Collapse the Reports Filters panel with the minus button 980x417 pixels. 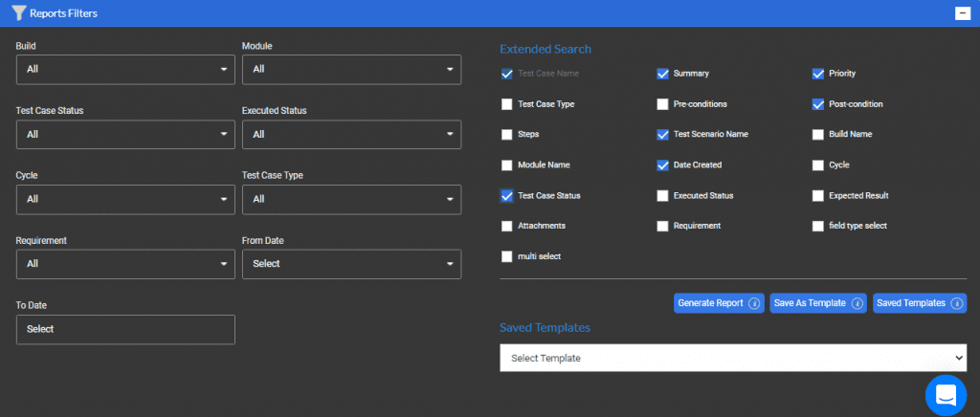[x=963, y=13]
